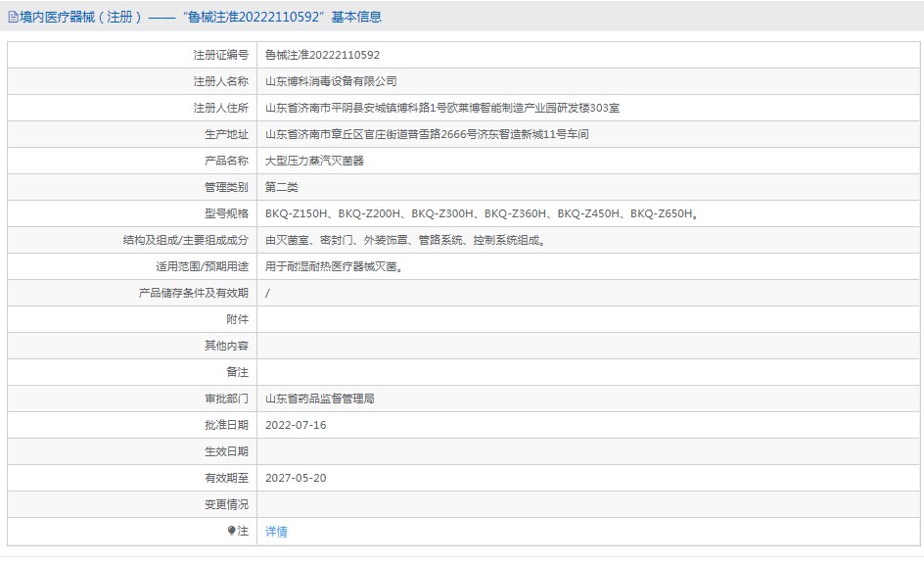Click the slash value for storage conditions
The height and width of the screenshot is (563, 924).
[267, 293]
